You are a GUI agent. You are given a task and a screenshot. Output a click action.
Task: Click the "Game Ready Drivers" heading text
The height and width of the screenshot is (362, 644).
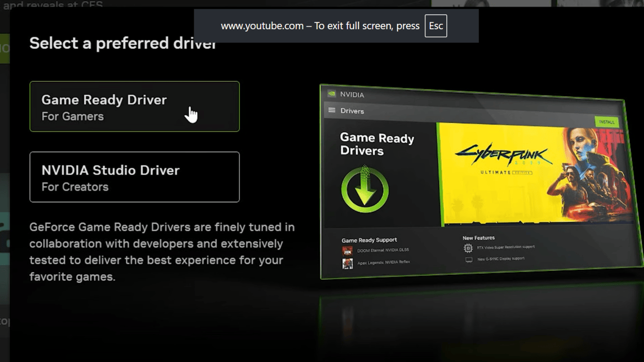pos(377,144)
